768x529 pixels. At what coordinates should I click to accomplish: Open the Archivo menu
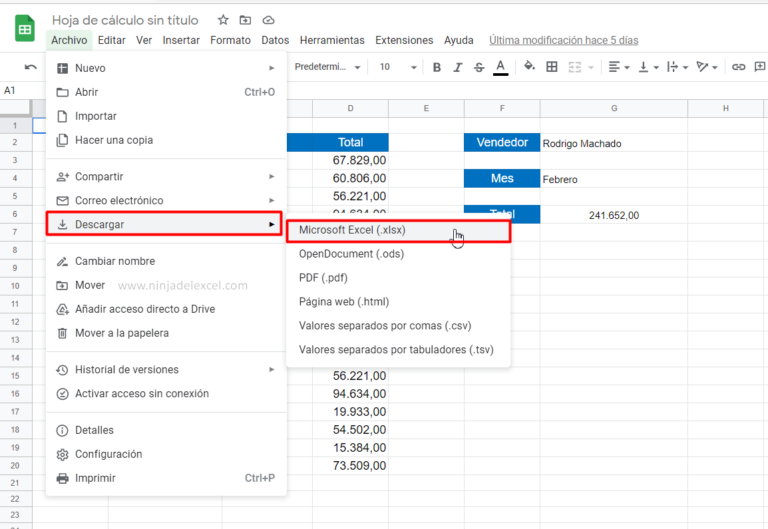coord(69,40)
